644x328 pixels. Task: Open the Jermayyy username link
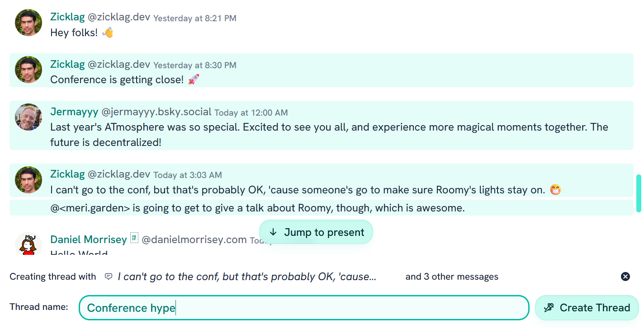[x=73, y=112]
